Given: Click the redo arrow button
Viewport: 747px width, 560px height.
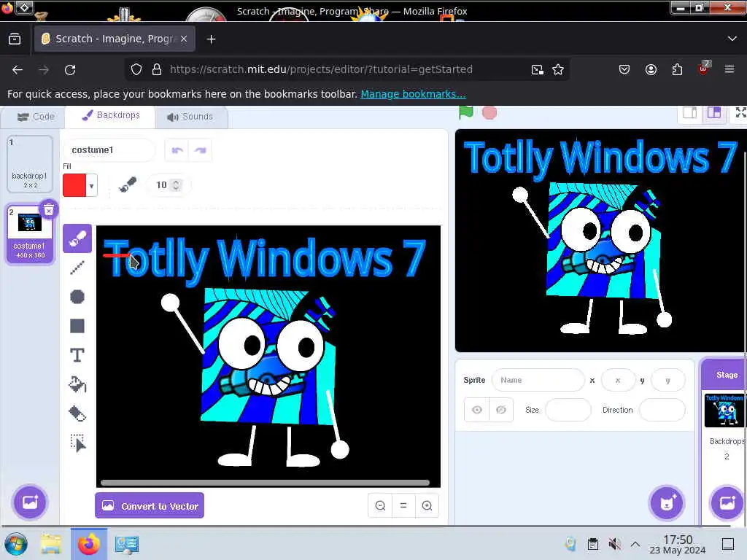Looking at the screenshot, I should [x=200, y=150].
